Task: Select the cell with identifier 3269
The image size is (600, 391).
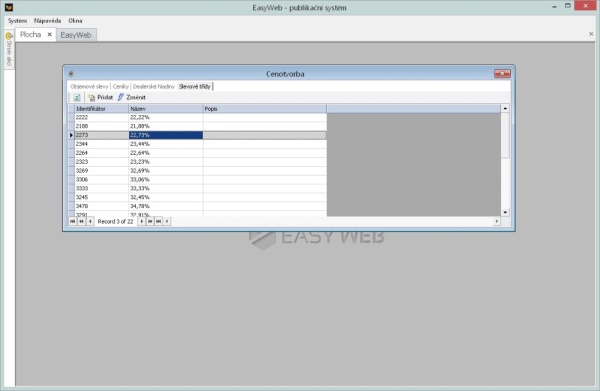Action: [101, 171]
